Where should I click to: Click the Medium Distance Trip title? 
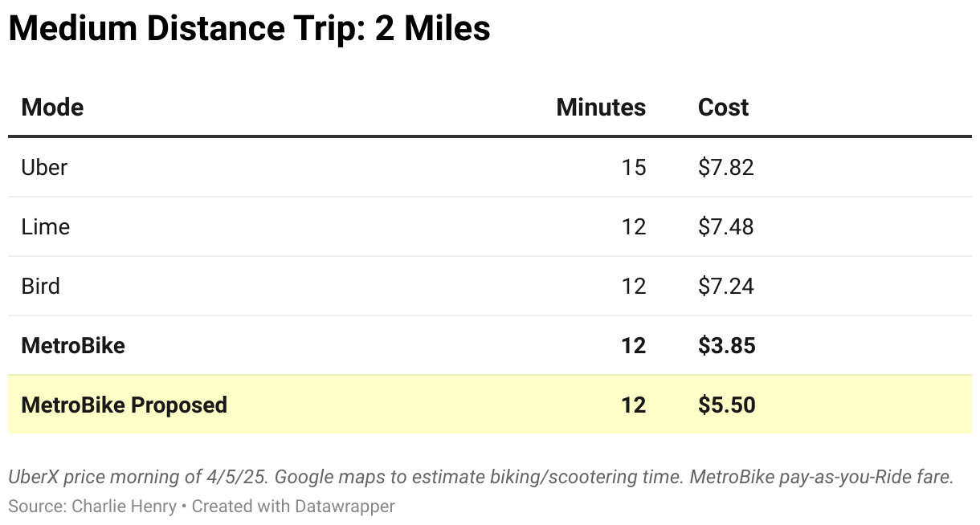(249, 30)
